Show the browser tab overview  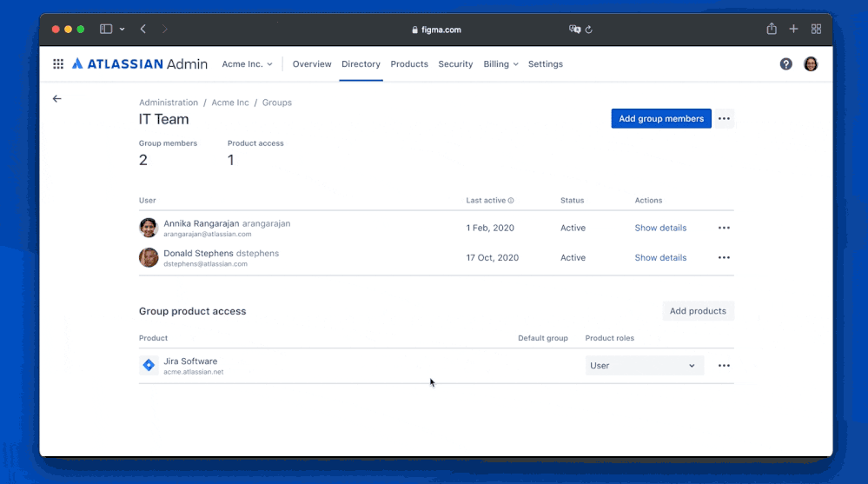(816, 29)
